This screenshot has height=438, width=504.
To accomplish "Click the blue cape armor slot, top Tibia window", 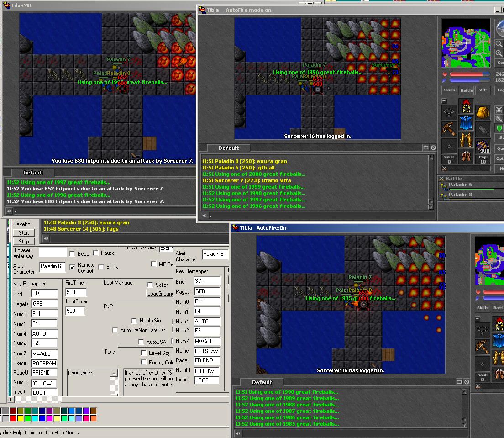I will (x=466, y=123).
